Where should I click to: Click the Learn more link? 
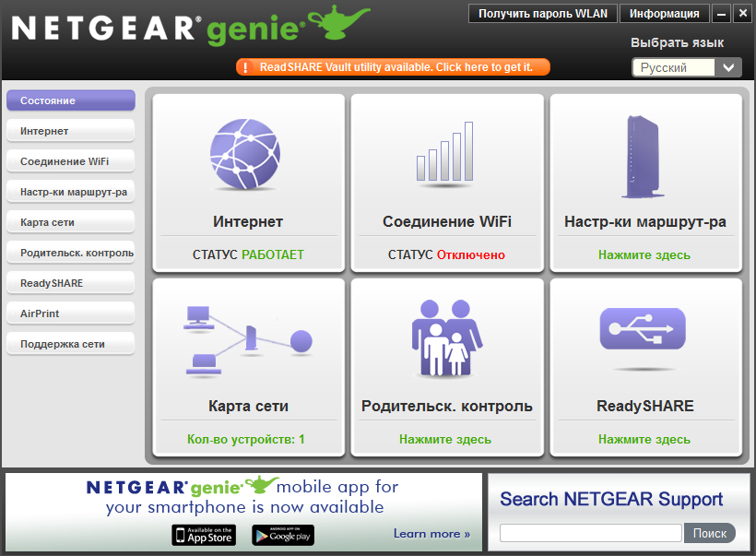(431, 533)
